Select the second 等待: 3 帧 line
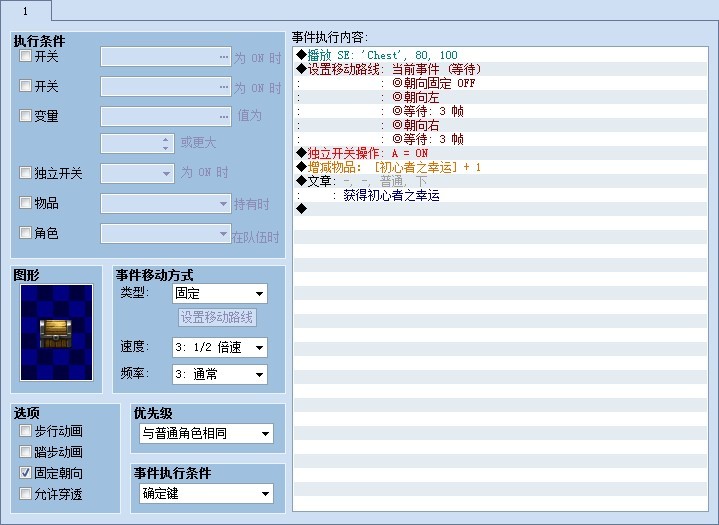Viewport: 719px width, 525px height. click(500, 139)
